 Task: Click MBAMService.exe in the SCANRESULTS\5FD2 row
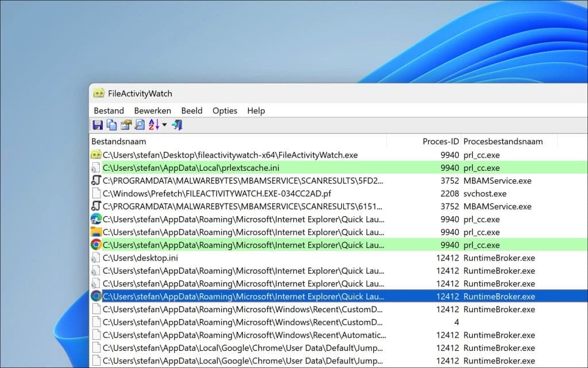(497, 181)
